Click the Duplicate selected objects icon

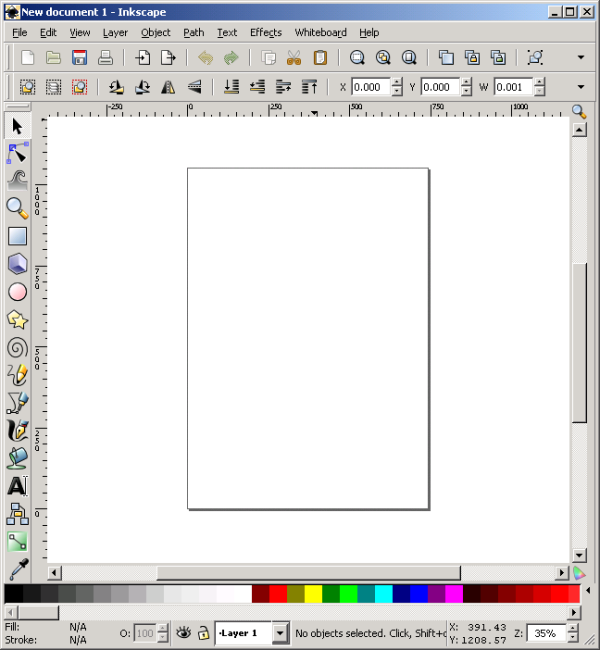coord(446,58)
